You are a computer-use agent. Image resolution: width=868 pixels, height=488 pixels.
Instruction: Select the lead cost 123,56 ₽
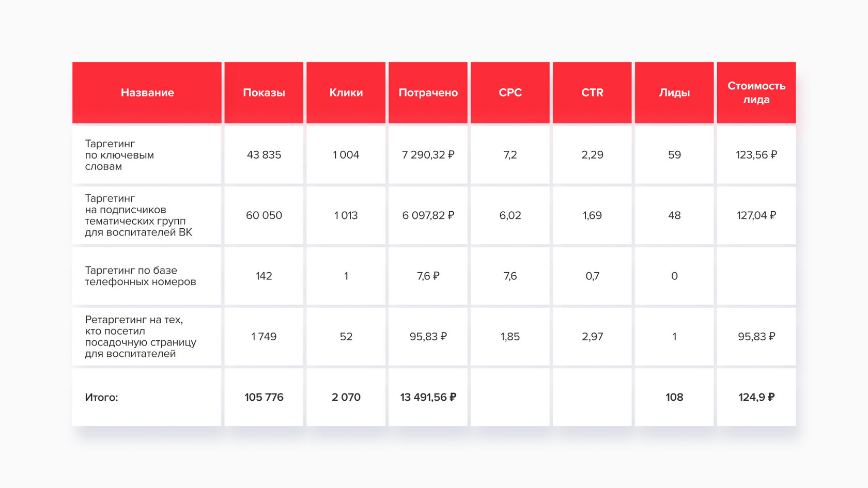click(756, 155)
